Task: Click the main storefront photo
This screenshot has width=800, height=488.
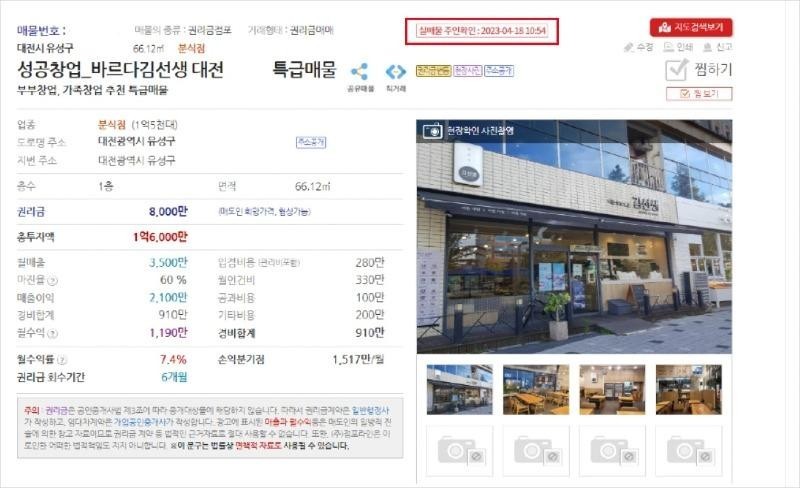Action: [574, 237]
